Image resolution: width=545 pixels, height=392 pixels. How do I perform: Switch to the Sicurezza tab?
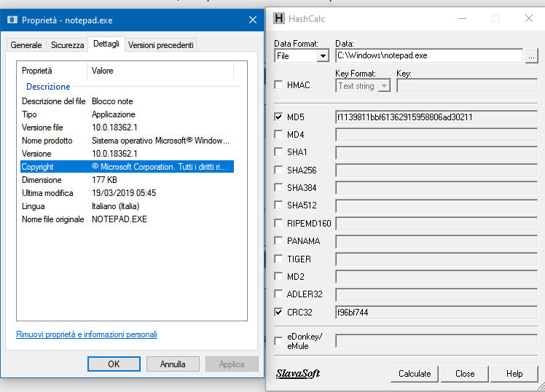[x=67, y=45]
